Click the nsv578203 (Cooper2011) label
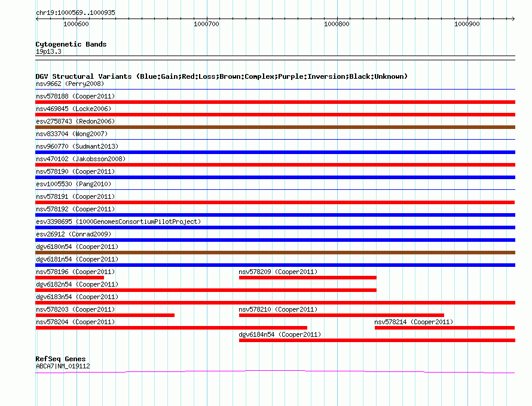This screenshot has width=532, height=406. pos(75,309)
